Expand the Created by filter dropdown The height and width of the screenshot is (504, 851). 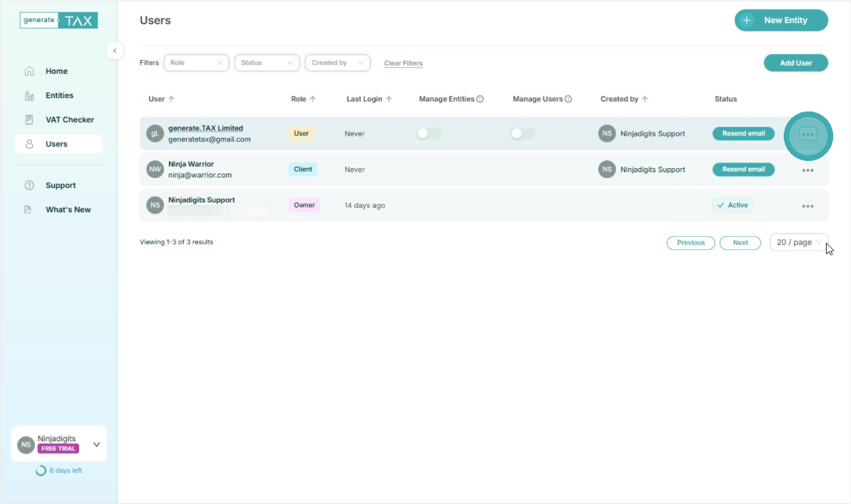[x=337, y=63]
